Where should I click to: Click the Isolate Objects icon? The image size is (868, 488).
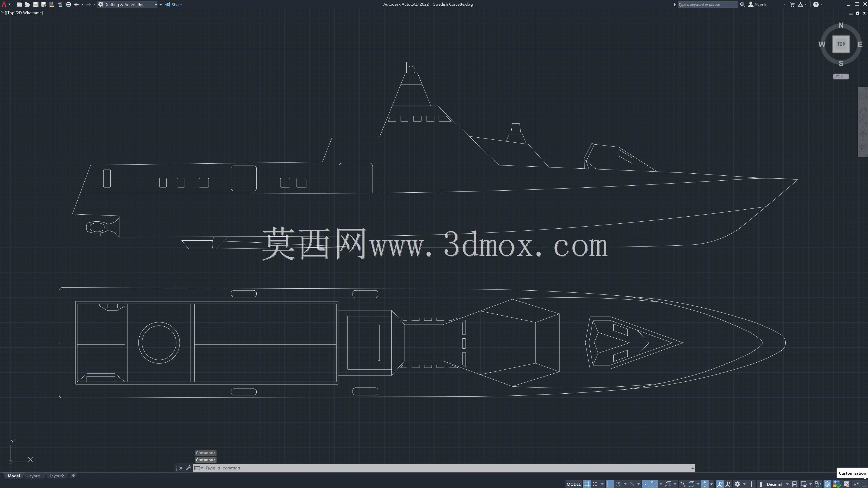point(818,484)
